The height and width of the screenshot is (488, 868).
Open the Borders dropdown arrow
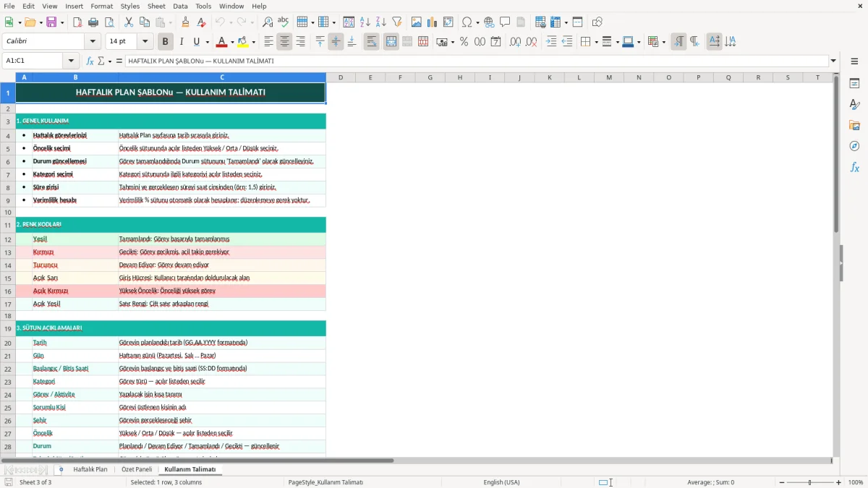click(x=595, y=42)
